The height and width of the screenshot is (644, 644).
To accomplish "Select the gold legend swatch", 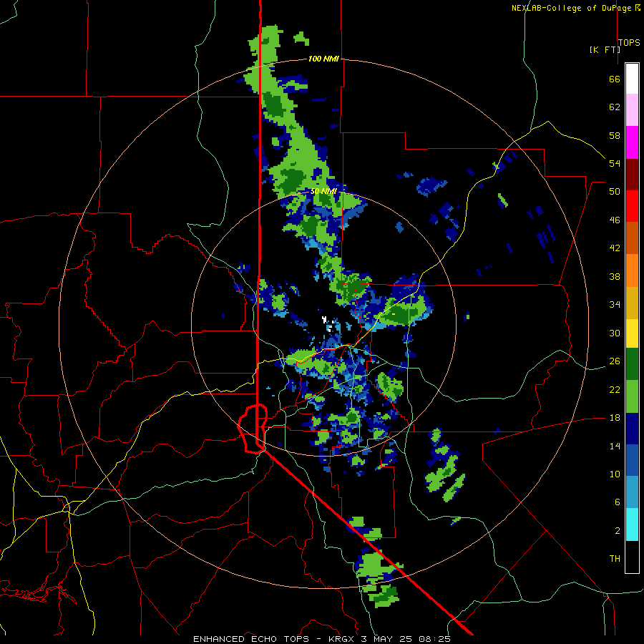I will coord(632,303).
